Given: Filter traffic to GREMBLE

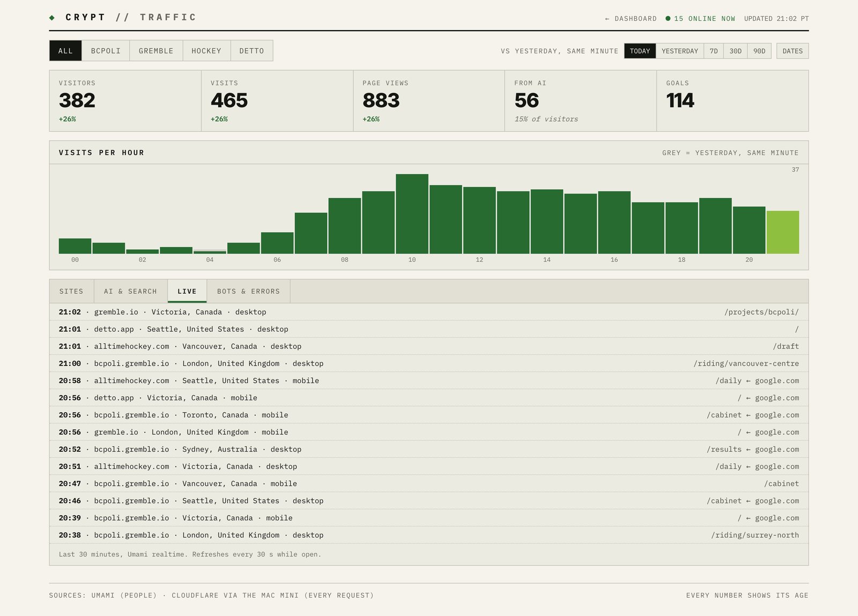Looking at the screenshot, I should pos(156,51).
